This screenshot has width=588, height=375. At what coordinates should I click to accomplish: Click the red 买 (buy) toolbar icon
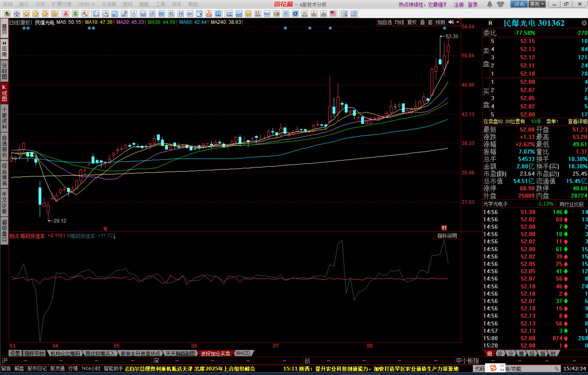pyautogui.click(x=66, y=14)
